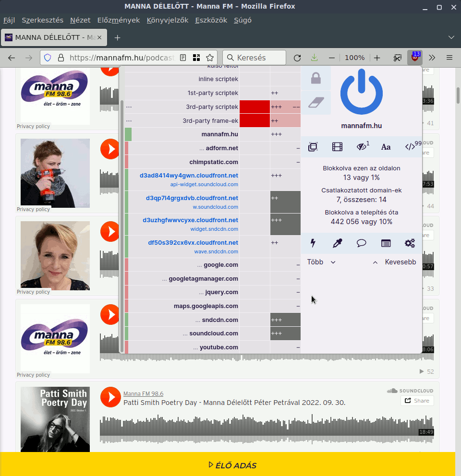
Task: Click Patti Smith Poetry Day cover thumbnail
Action: (55, 419)
